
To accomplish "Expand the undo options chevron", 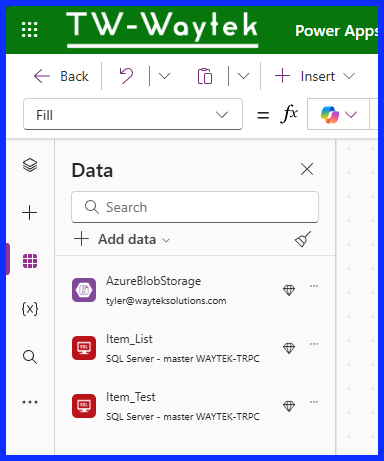I will (164, 76).
